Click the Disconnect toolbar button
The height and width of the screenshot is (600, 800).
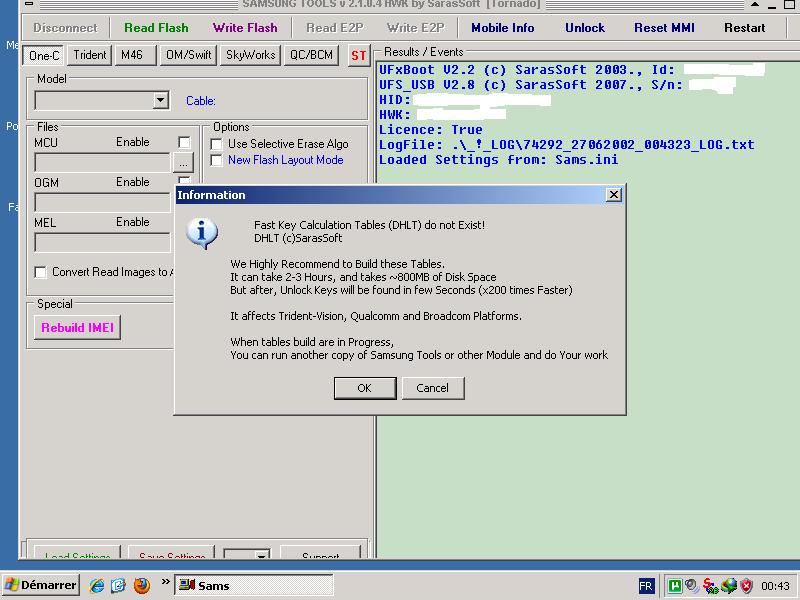65,28
